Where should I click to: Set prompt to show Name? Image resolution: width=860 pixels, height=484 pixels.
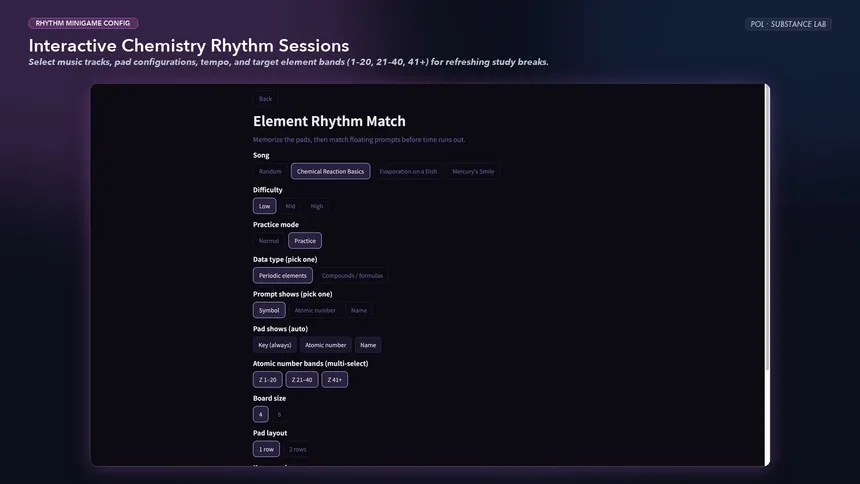(x=359, y=310)
